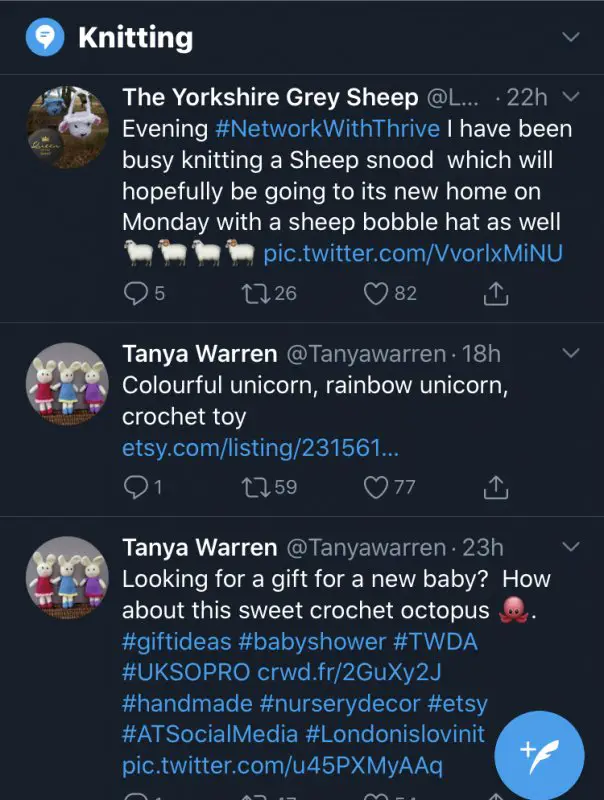Tap The Yorkshire Grey Sheep profile avatar
This screenshot has width=604, height=800.
66,127
